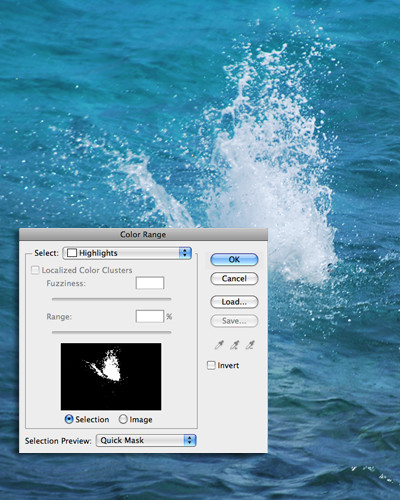
Task: Choose the Image radio button
Action: [123, 419]
